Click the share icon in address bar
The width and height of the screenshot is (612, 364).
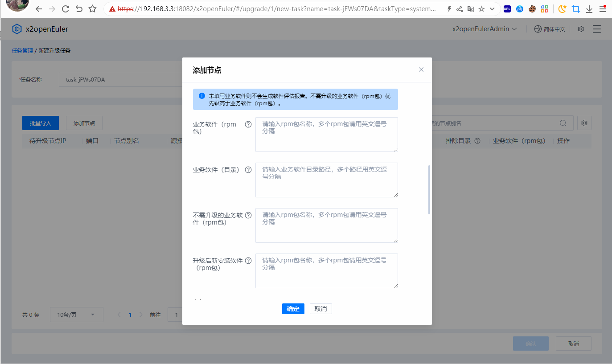coord(460,9)
